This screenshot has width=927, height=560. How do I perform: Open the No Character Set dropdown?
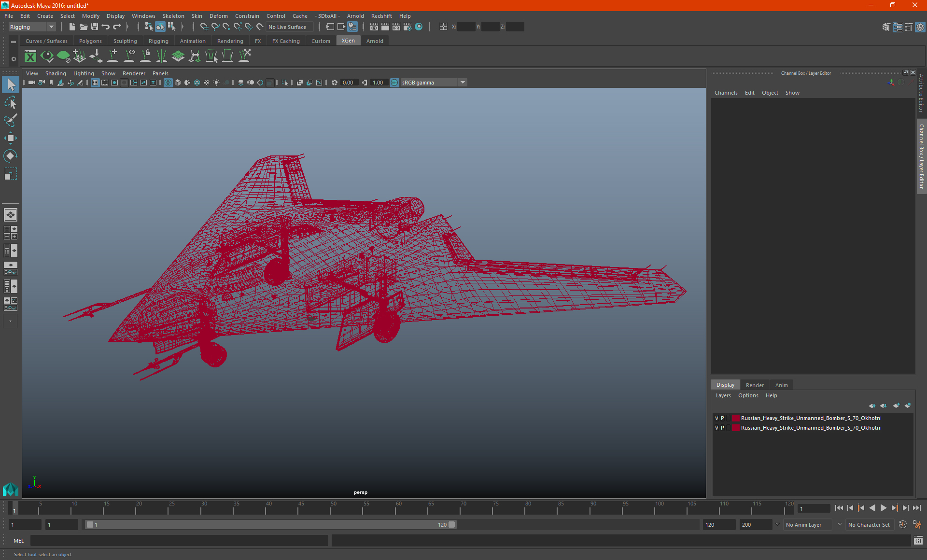870,525
